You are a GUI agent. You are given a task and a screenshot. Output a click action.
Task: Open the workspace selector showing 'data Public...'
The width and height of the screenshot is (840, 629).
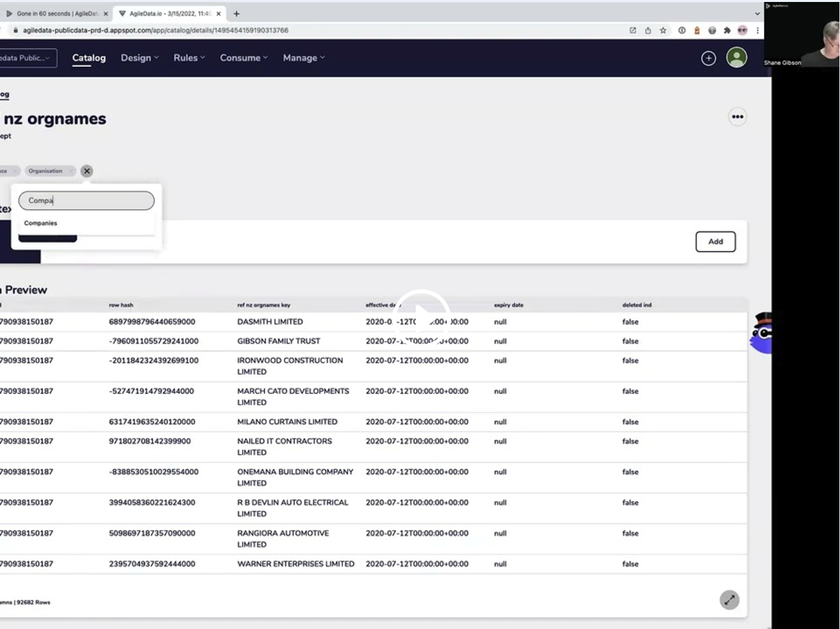pos(26,58)
